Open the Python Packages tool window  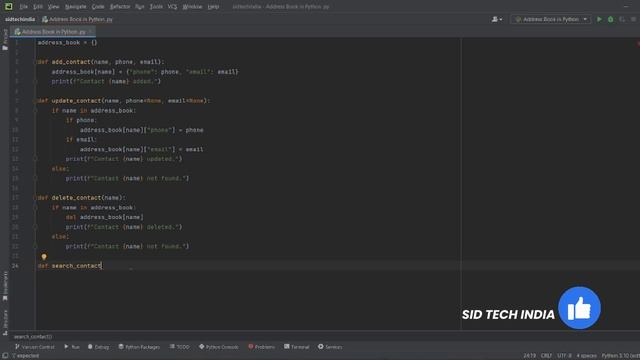(139, 347)
